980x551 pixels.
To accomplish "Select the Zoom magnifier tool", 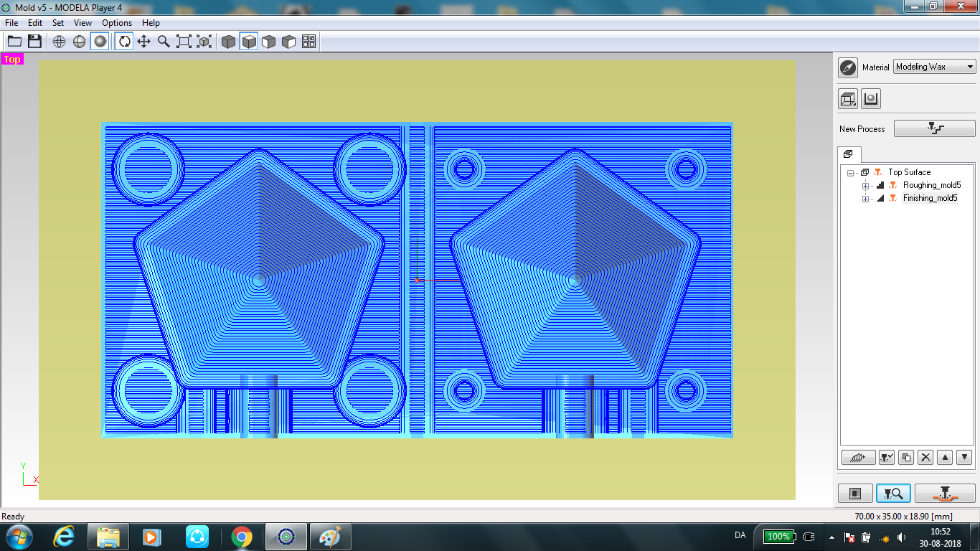I will 164,42.
